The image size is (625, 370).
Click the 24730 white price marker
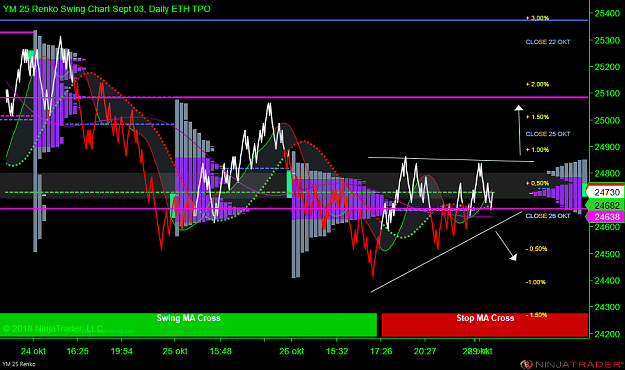pyautogui.click(x=607, y=193)
